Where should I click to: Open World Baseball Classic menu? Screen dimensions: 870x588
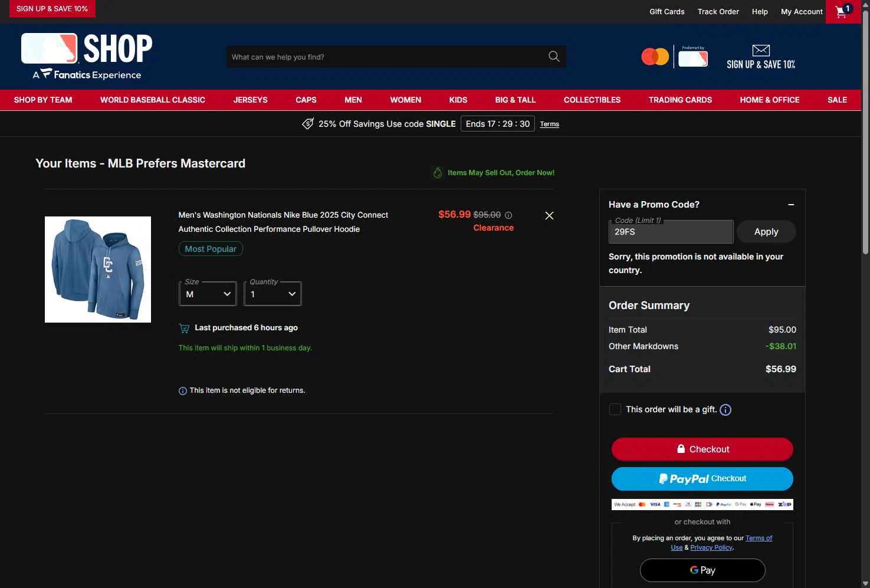[153, 100]
